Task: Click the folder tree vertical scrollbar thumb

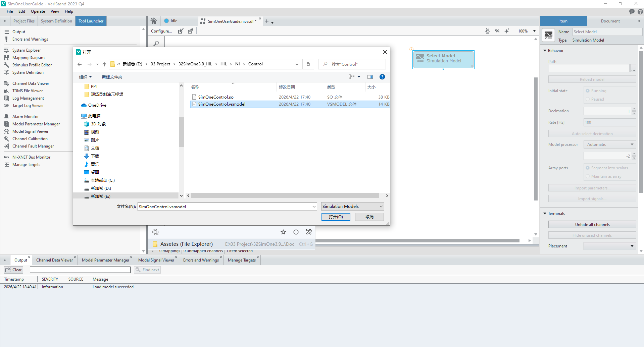Action: [x=181, y=132]
